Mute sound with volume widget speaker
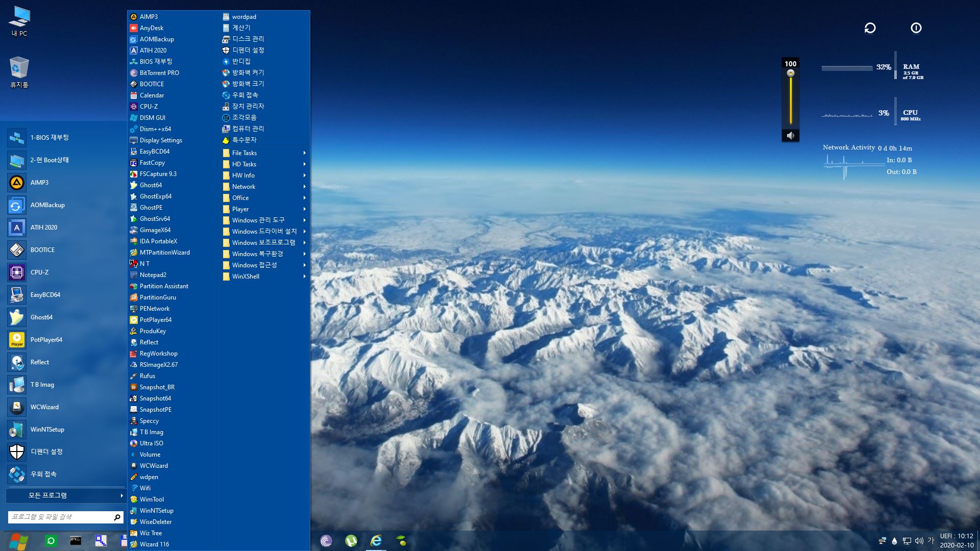This screenshot has width=980, height=551. (x=791, y=135)
